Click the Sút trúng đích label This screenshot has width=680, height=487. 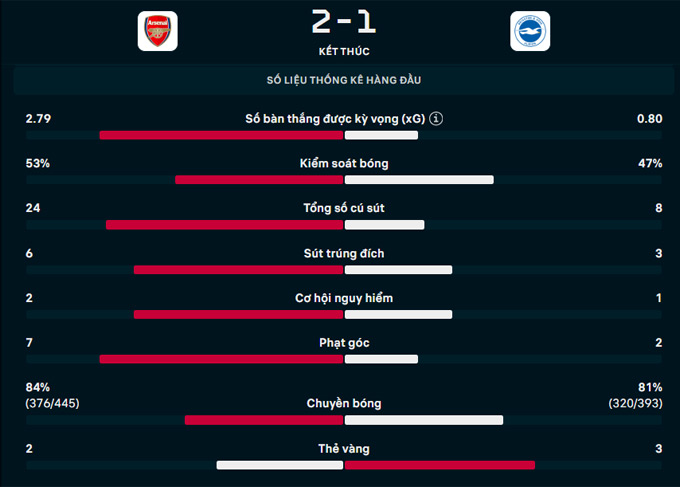tap(344, 253)
